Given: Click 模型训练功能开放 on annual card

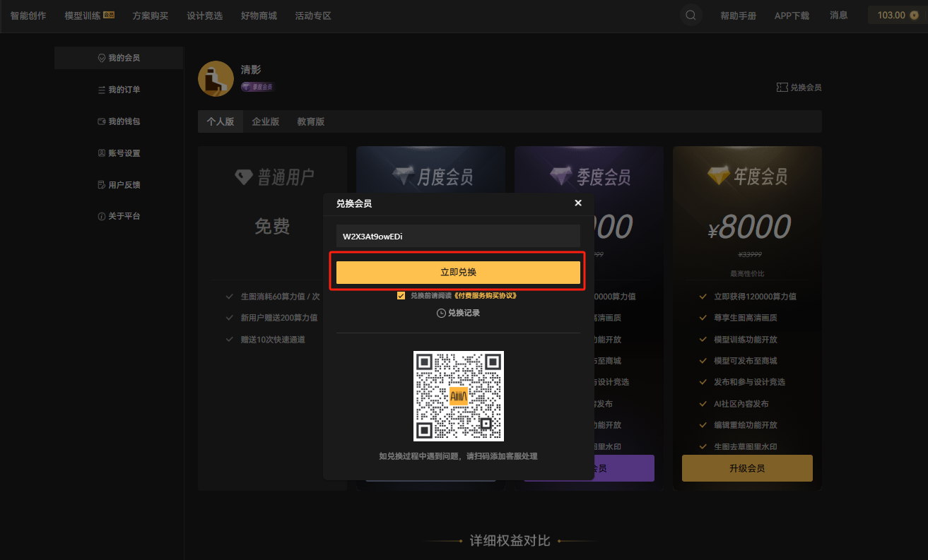Looking at the screenshot, I should 746,340.
